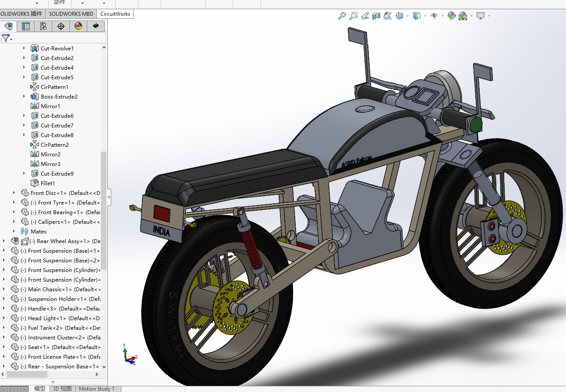Expand the Rear Wheel Assy<1> node
Image resolution: width=566 pixels, height=392 pixels.
click(4, 241)
